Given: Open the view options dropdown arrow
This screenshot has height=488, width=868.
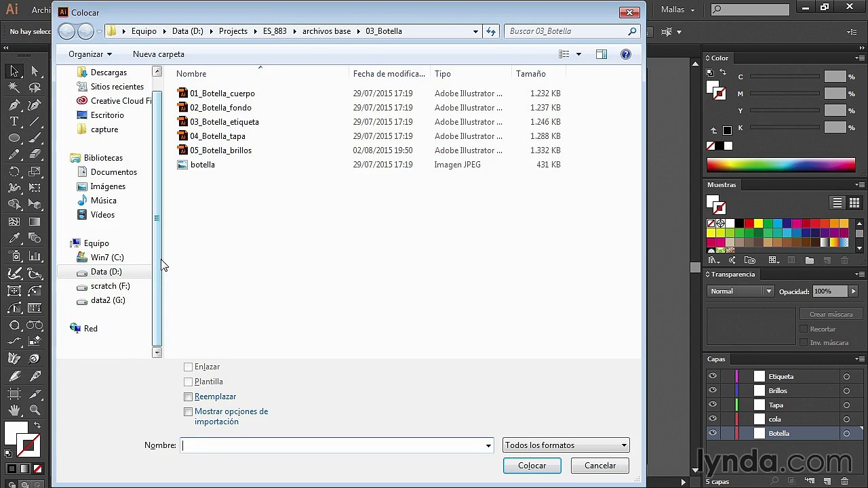Looking at the screenshot, I should pos(578,54).
